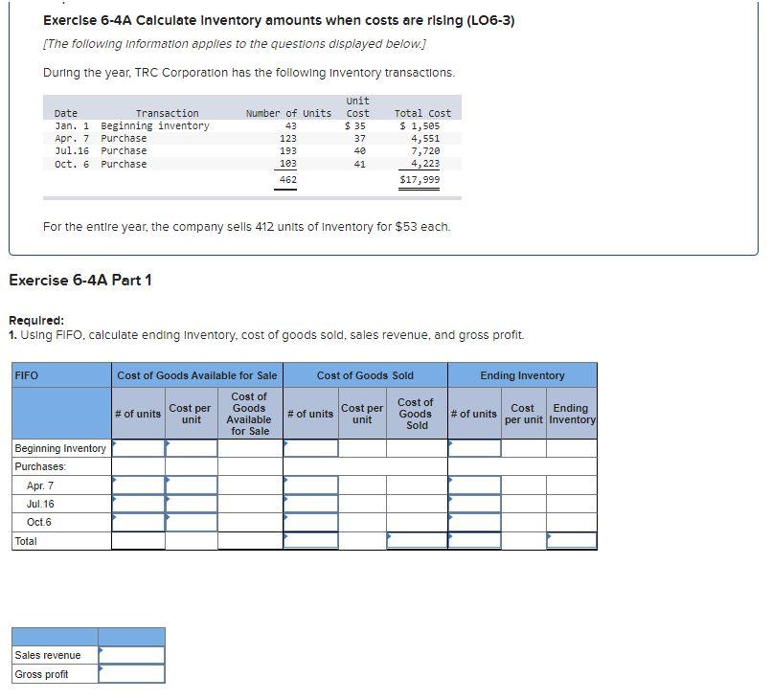Enter the Gross profit amount

pos(131,673)
